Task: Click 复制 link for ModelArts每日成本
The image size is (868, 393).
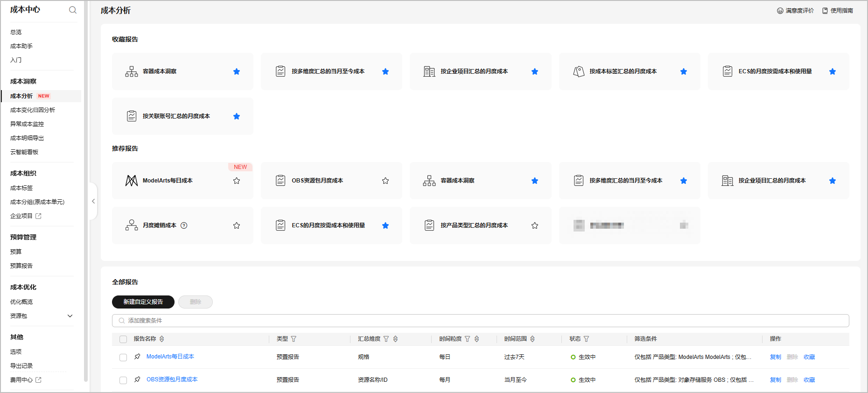Action: [x=775, y=357]
